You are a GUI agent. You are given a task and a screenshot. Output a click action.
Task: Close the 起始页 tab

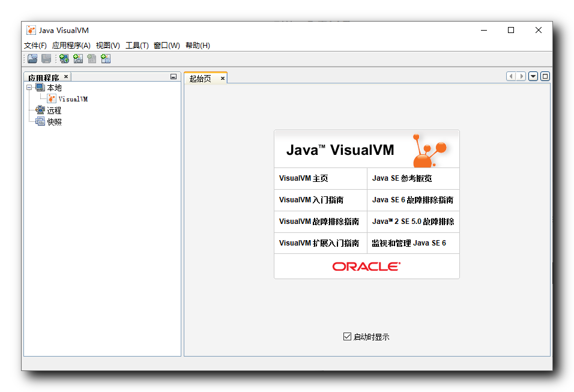click(x=222, y=78)
